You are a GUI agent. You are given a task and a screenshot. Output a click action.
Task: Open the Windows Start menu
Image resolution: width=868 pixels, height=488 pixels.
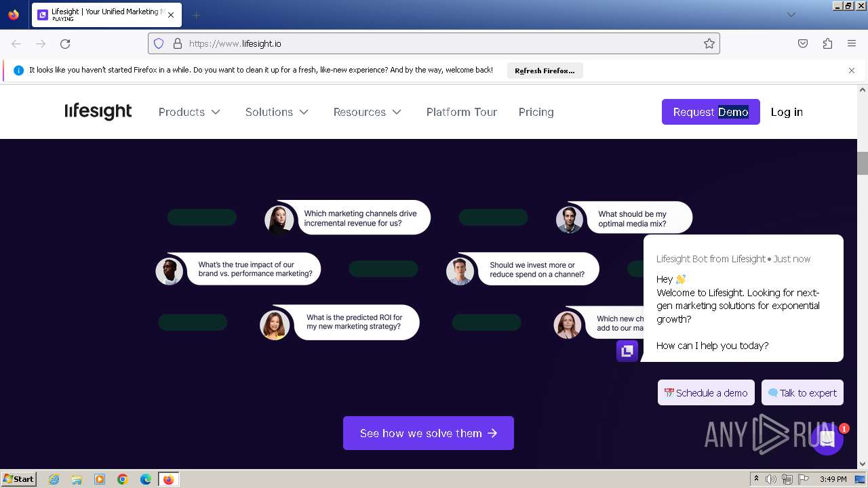tap(19, 479)
